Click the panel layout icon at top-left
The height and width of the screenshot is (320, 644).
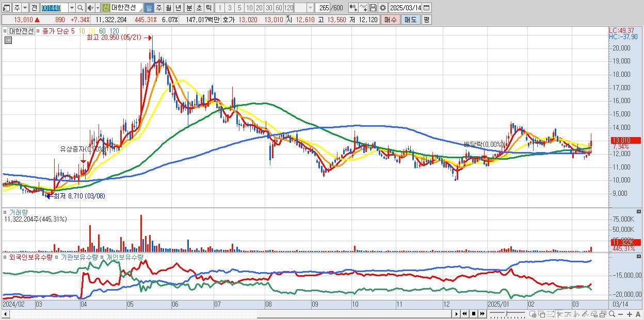7,8
